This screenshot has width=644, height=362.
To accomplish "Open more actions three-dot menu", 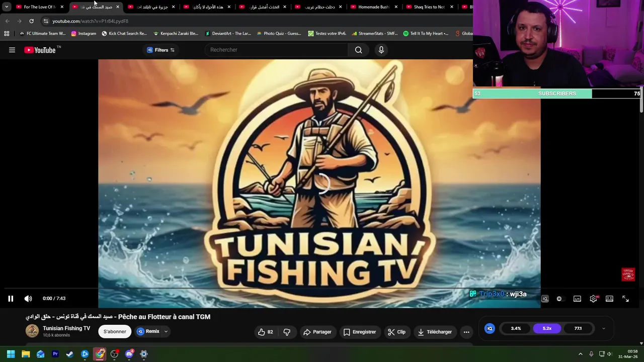I will click(x=466, y=332).
